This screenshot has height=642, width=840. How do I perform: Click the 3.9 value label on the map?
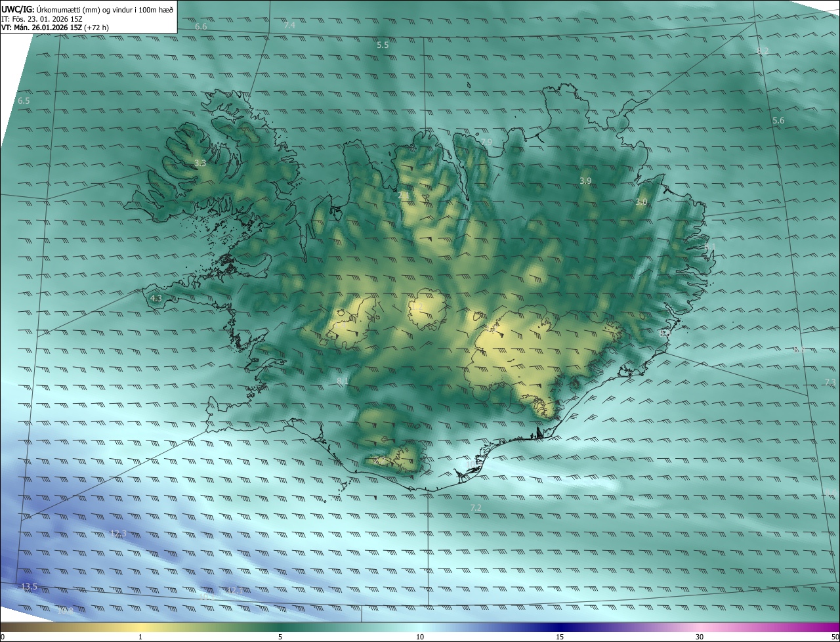(x=585, y=181)
